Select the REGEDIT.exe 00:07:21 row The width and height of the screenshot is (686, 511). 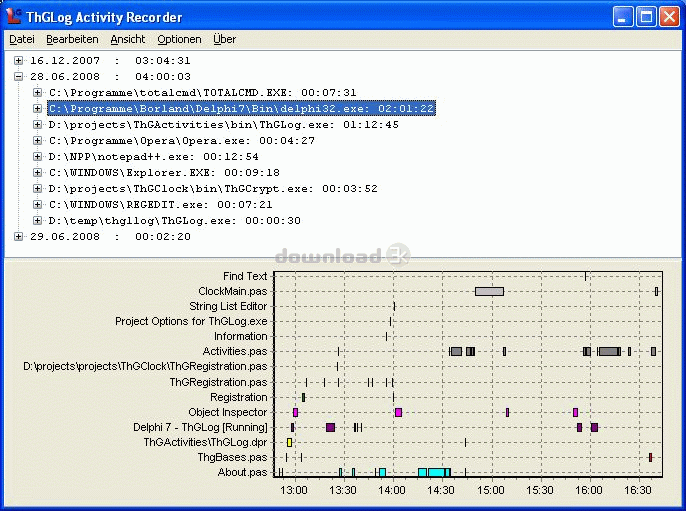point(161,204)
